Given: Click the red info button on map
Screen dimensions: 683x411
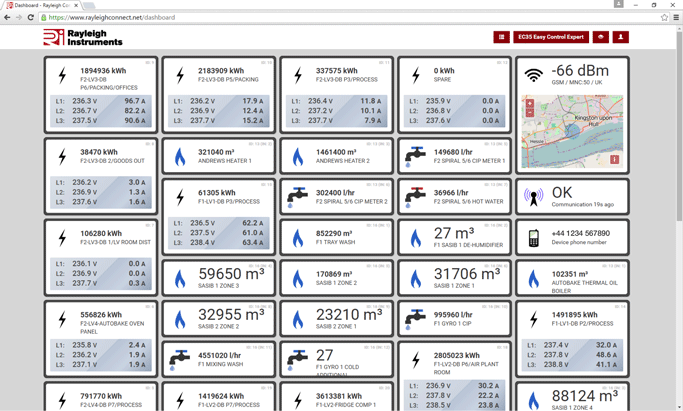Looking at the screenshot, I should pos(615,159).
